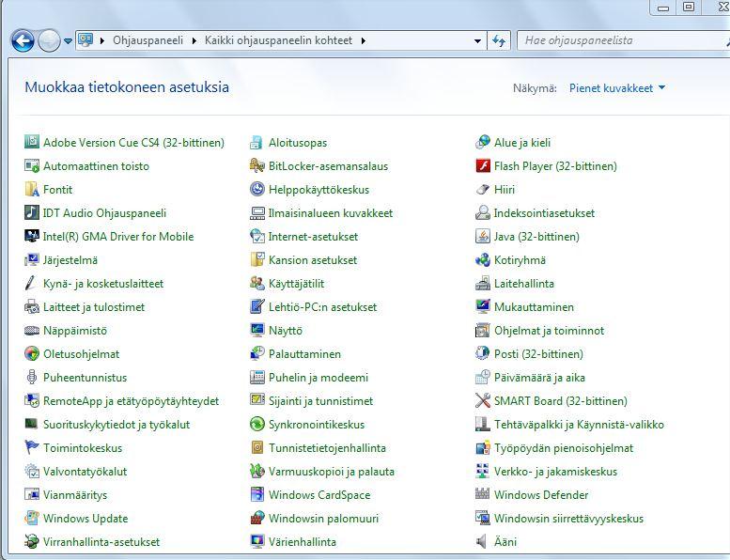Image resolution: width=730 pixels, height=560 pixels.
Task: Open the SMART Board tools icon
Action: [x=483, y=400]
